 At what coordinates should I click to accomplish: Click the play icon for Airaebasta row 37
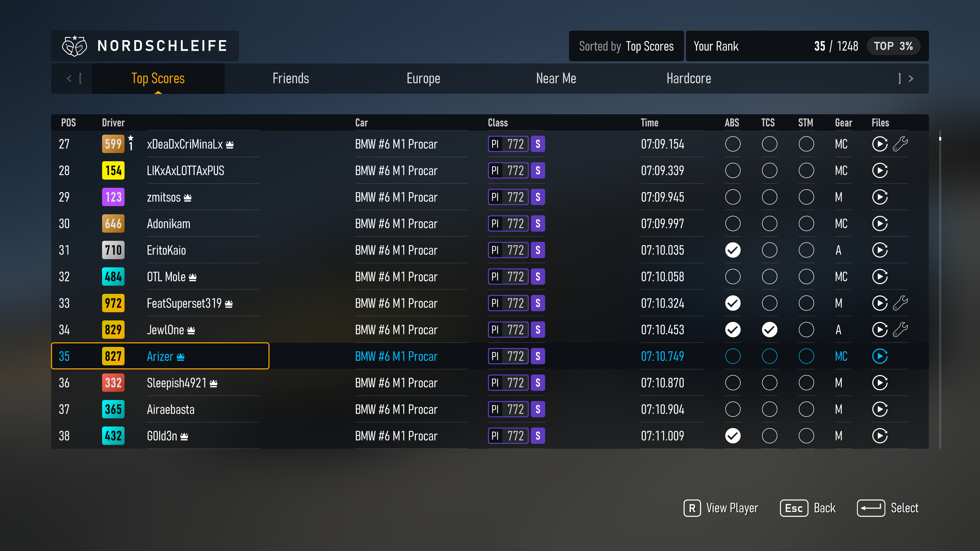point(880,409)
